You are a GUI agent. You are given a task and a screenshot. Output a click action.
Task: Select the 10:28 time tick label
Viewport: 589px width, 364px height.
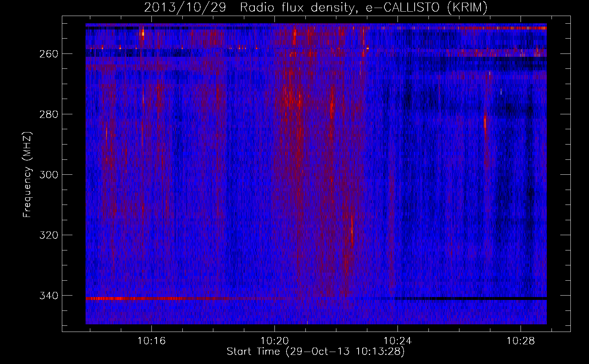click(521, 341)
